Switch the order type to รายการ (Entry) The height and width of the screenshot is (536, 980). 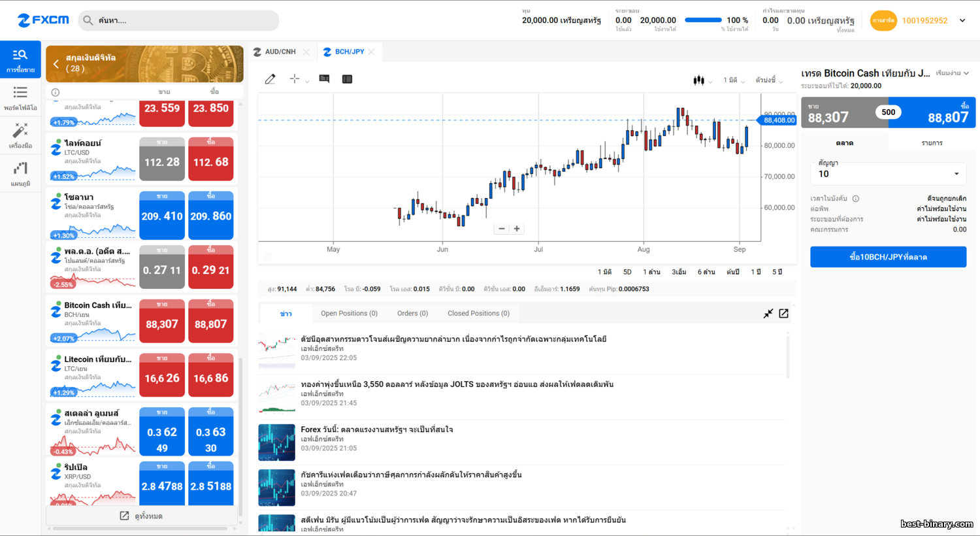pyautogui.click(x=932, y=142)
